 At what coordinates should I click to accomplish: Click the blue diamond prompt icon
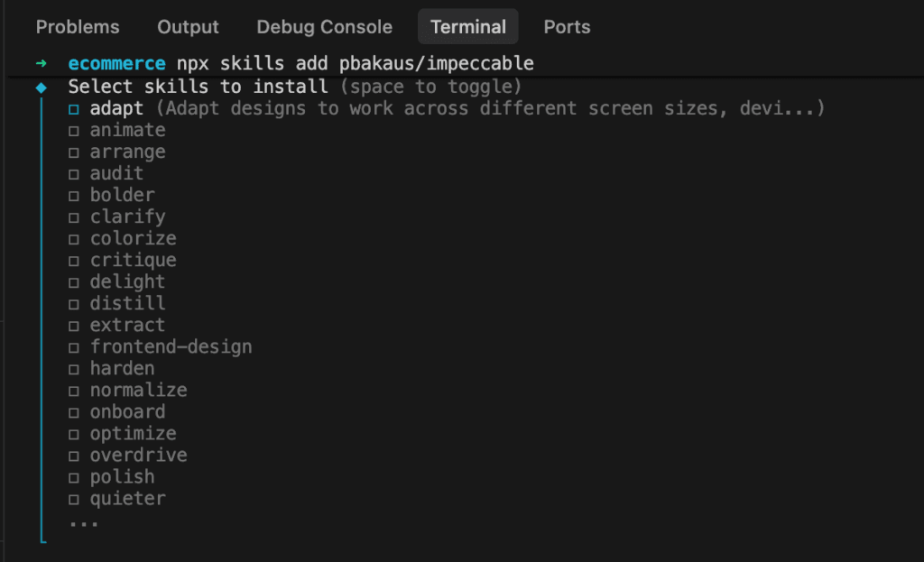[41, 88]
